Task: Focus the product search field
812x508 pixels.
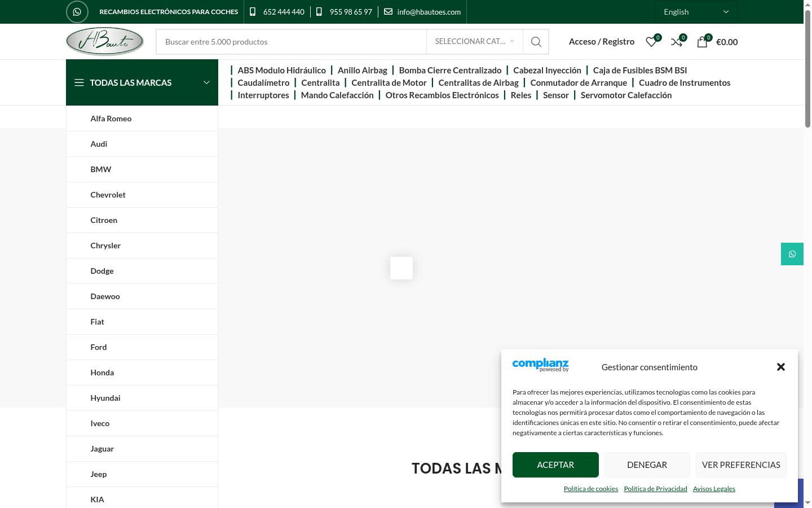Action: point(292,42)
